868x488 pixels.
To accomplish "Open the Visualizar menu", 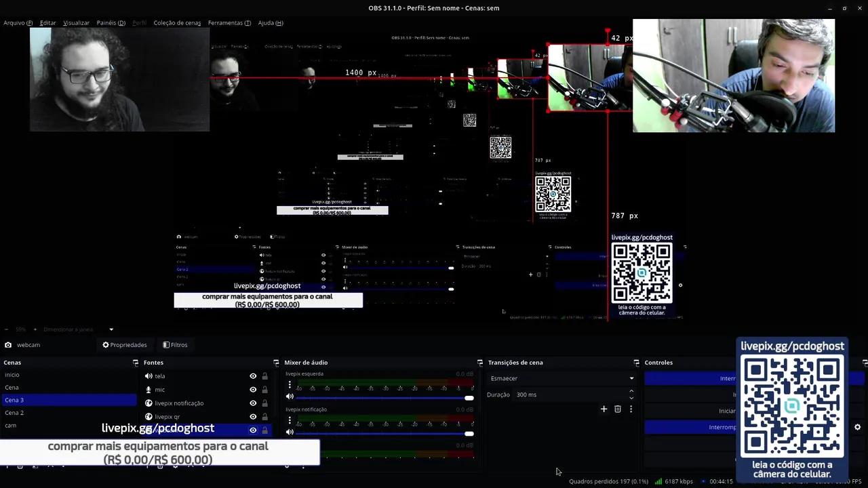I will tap(76, 22).
